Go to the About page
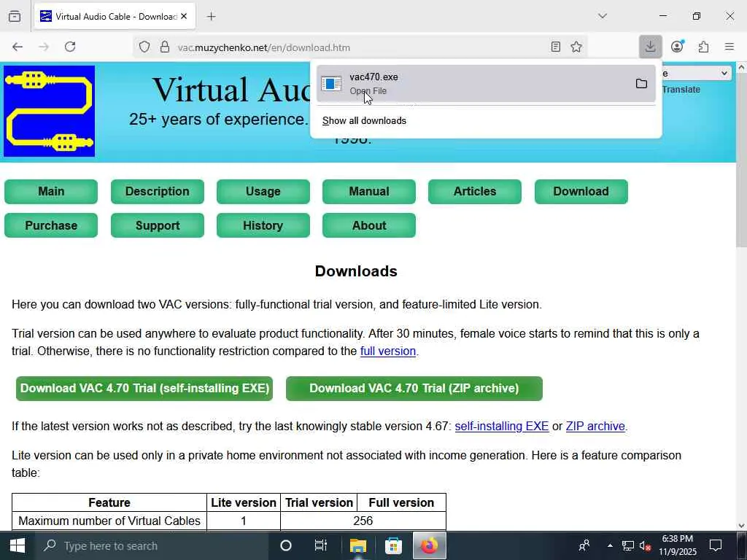Viewport: 747px width, 560px height. [x=368, y=225]
